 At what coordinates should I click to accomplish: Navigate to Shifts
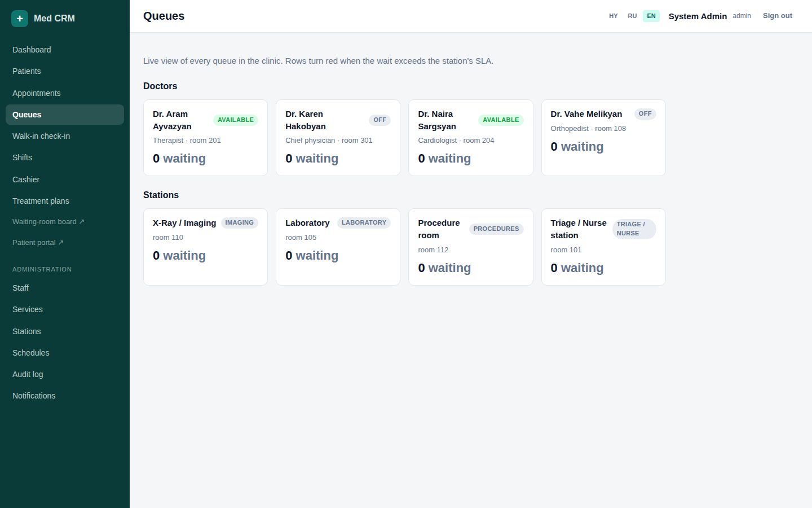click(x=65, y=157)
